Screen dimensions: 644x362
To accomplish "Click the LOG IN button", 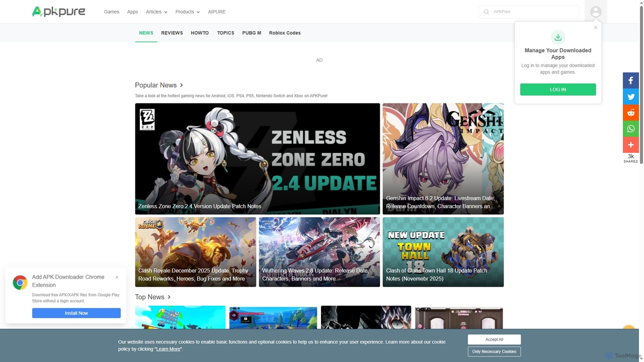I will click(558, 89).
